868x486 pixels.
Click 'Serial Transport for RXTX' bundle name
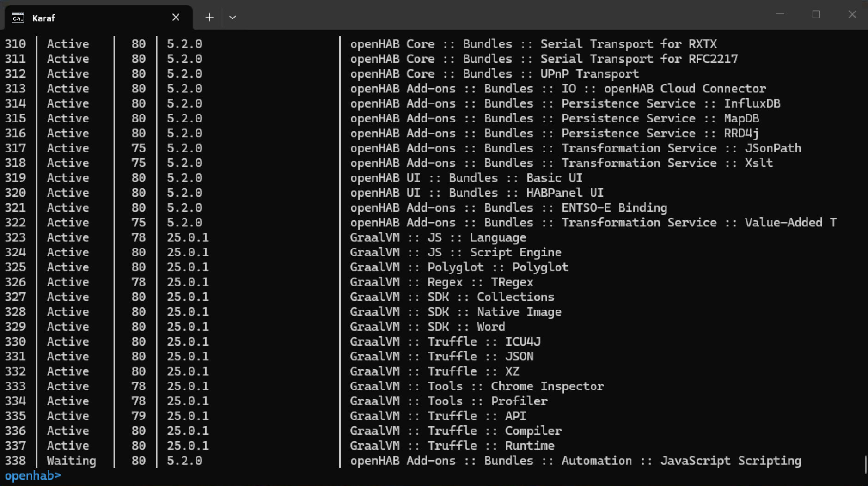point(629,44)
